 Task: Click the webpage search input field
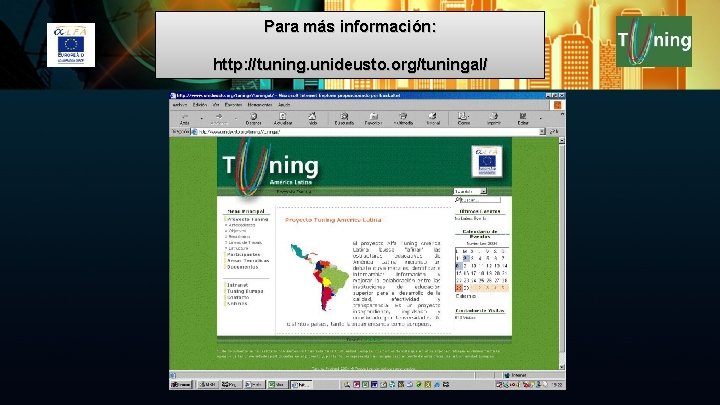[x=480, y=200]
